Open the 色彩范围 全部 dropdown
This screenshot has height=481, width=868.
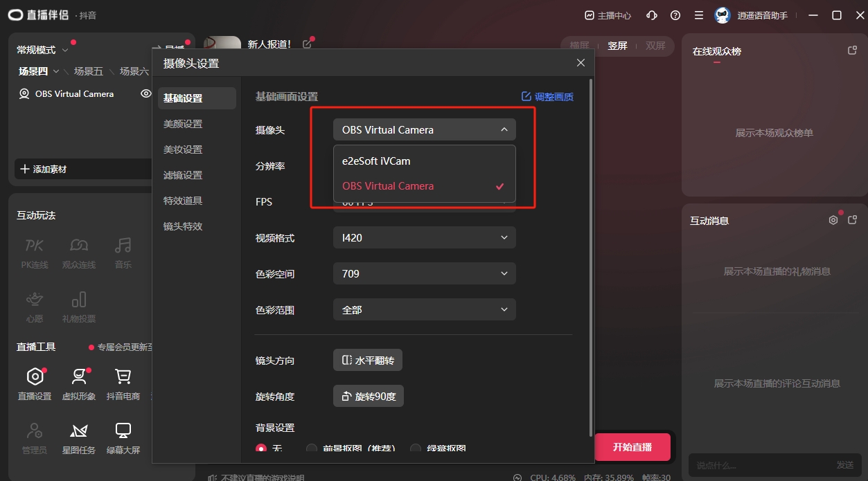point(425,309)
